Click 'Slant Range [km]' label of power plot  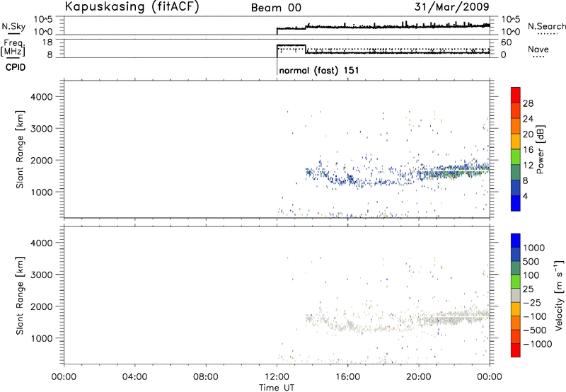[20, 149]
